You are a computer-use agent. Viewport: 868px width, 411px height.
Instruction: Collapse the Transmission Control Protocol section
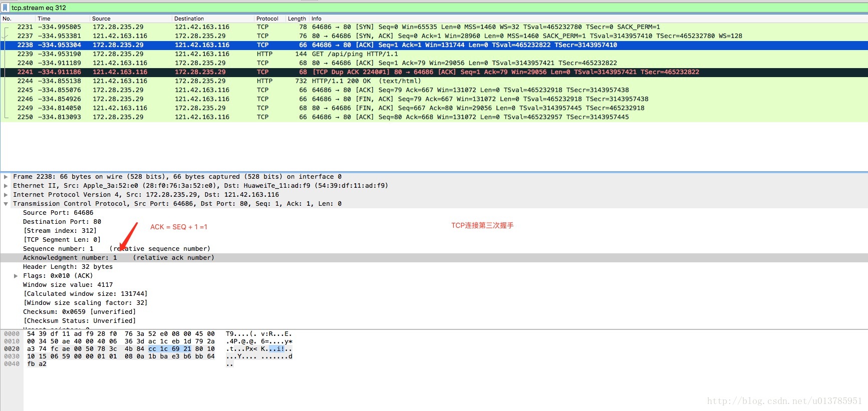tap(6, 204)
